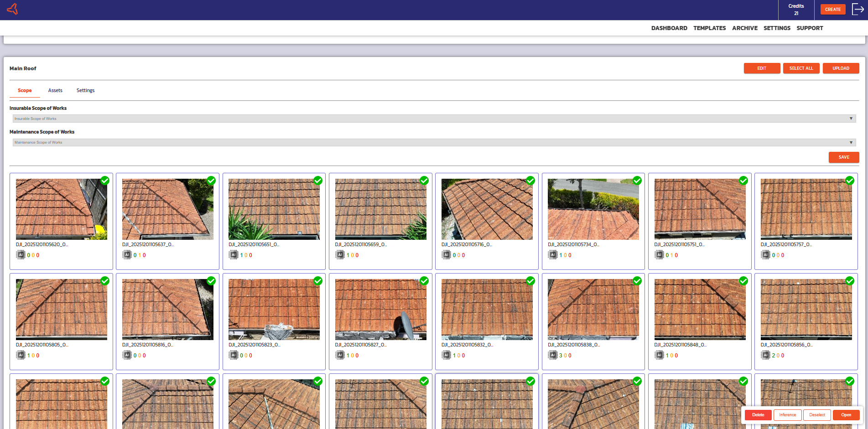Image resolution: width=868 pixels, height=429 pixels.
Task: Click AI chip icon under DJI_20251201105805 image
Action: (21, 355)
